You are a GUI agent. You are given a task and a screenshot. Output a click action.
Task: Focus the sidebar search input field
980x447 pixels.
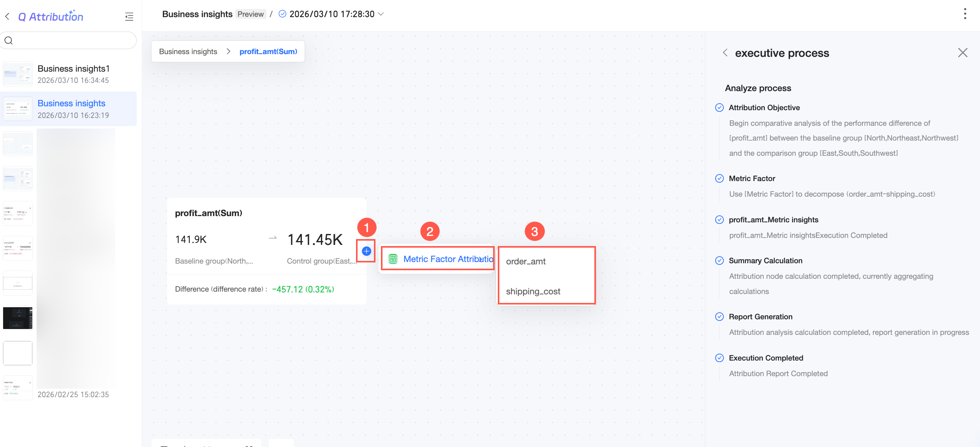[68, 40]
